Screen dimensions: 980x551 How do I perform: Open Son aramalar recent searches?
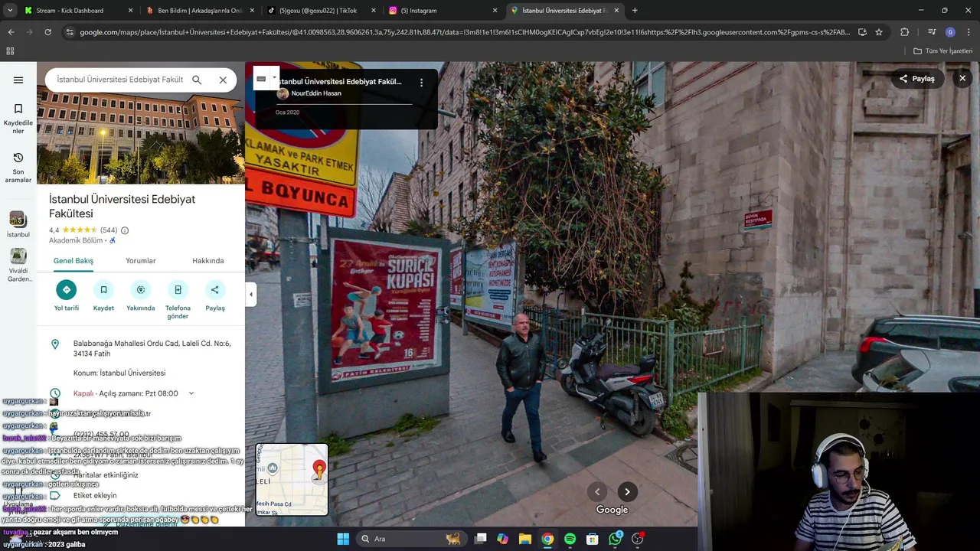18,168
